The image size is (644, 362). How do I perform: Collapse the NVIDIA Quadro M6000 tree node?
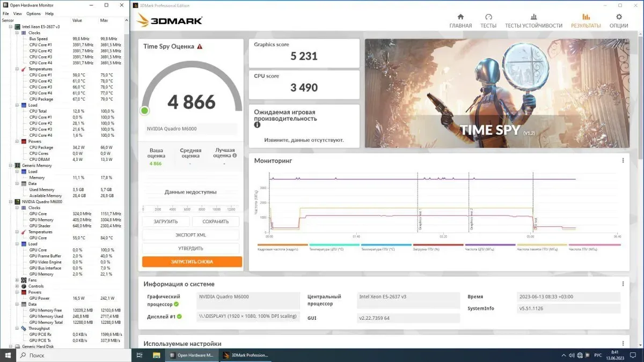pyautogui.click(x=11, y=202)
